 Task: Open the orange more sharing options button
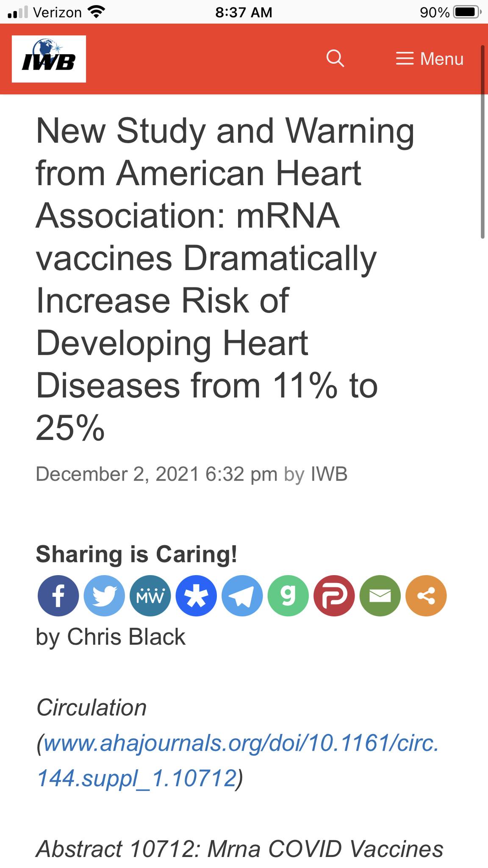[x=426, y=595]
